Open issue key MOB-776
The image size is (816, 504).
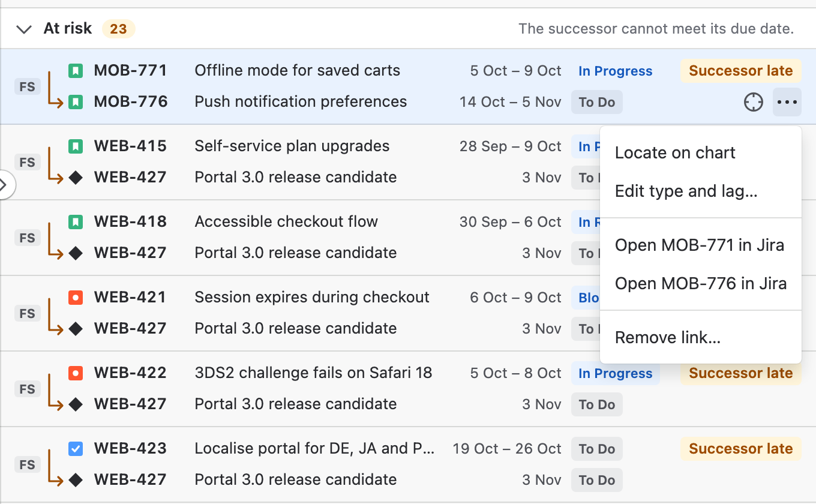click(x=131, y=102)
